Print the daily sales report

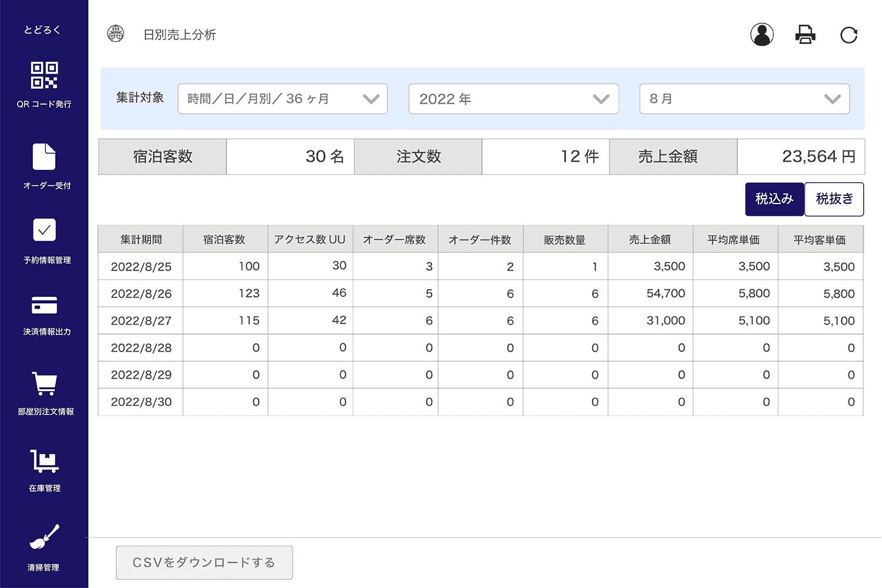805,35
